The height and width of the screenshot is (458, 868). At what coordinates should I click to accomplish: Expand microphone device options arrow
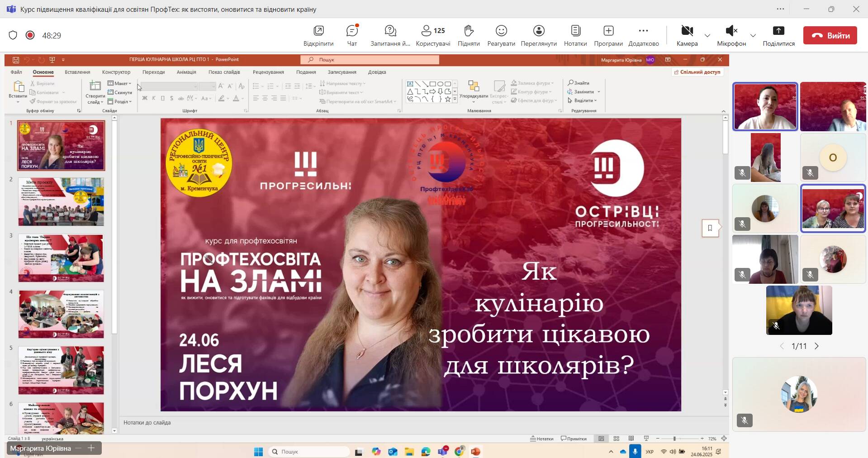coord(753,35)
